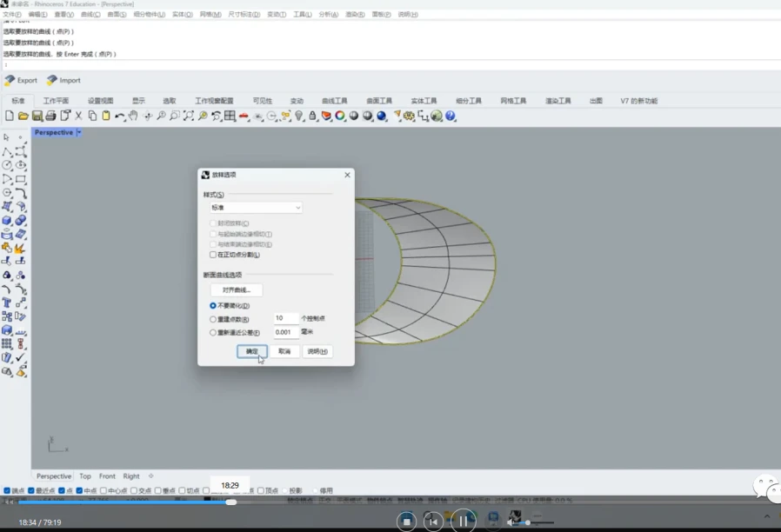Screen dimensions: 781x532
Task: Click the control point count input field
Action: (285, 319)
